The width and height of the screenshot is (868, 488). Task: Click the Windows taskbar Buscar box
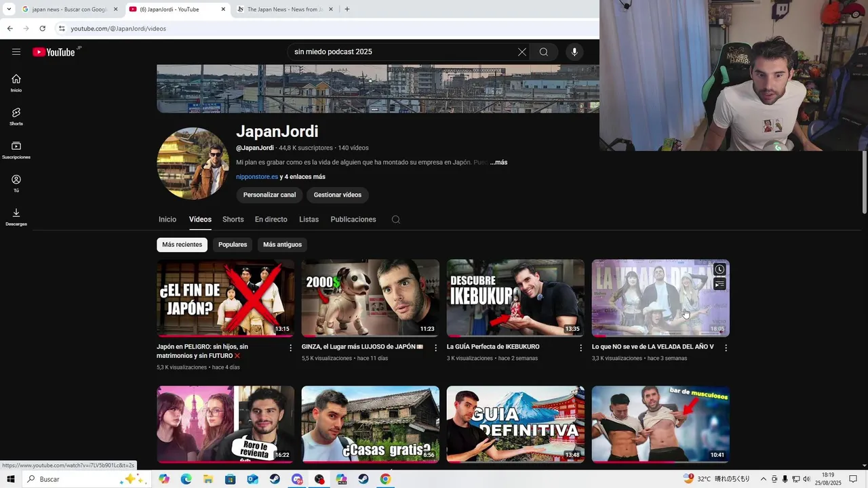point(86,479)
